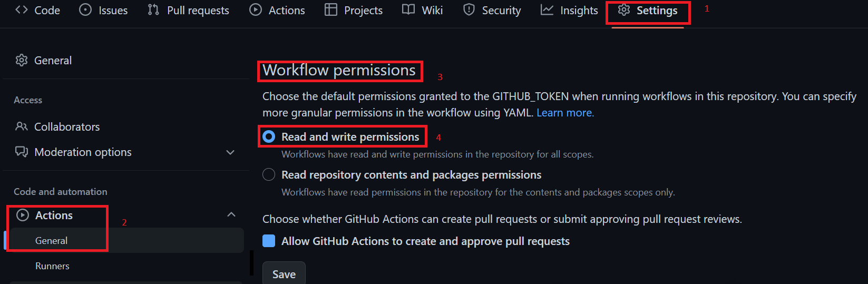Viewport: 868px width, 284px height.
Task: Open the Settings tab
Action: pos(648,11)
